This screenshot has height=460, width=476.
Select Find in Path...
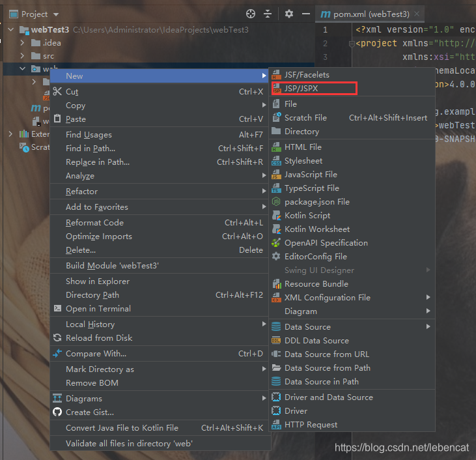pos(160,149)
